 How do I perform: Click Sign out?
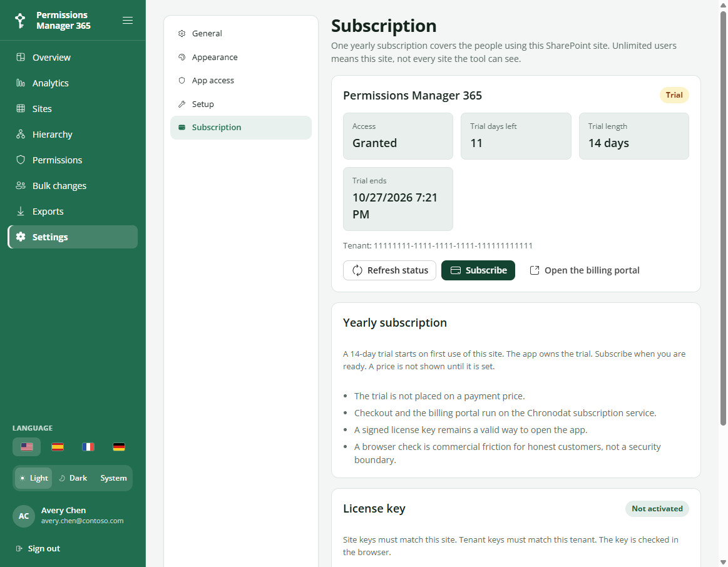click(x=38, y=548)
